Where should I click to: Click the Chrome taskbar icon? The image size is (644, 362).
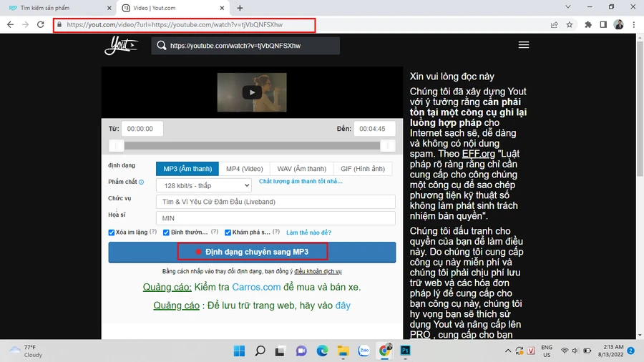385,351
